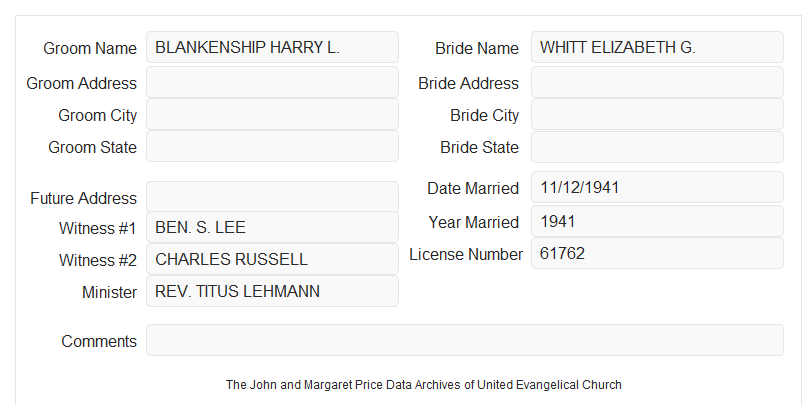
Task: Focus the Groom City field
Action: pyautogui.click(x=272, y=114)
